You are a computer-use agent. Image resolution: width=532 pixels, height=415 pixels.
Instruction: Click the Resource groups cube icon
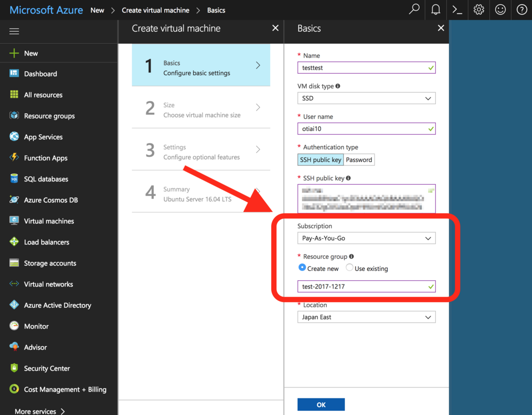14,115
